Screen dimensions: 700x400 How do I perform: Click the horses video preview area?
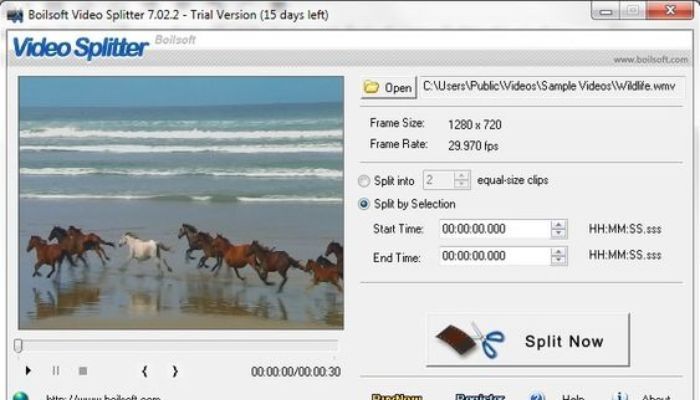(181, 203)
